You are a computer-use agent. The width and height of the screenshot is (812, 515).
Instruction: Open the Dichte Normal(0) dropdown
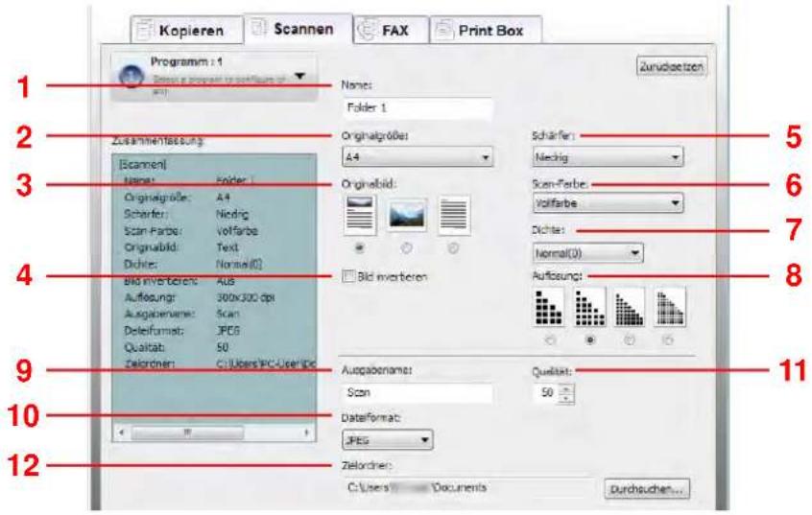pos(587,253)
